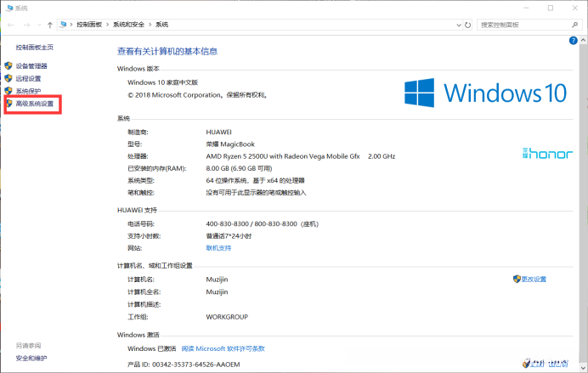Image resolution: width=588 pixels, height=373 pixels.
Task: Click the scrollbar down arrow
Action: pyautogui.click(x=584, y=367)
